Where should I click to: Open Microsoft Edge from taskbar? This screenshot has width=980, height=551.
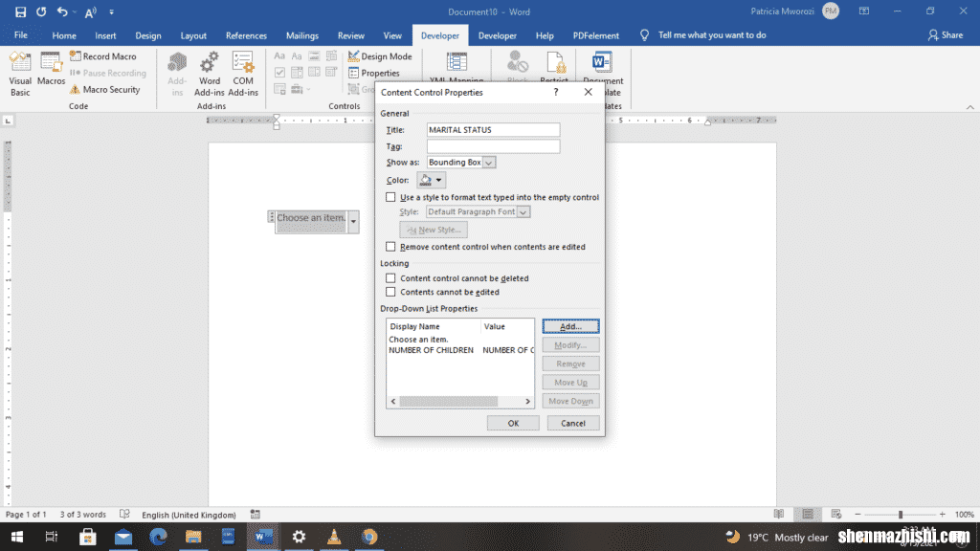[158, 537]
